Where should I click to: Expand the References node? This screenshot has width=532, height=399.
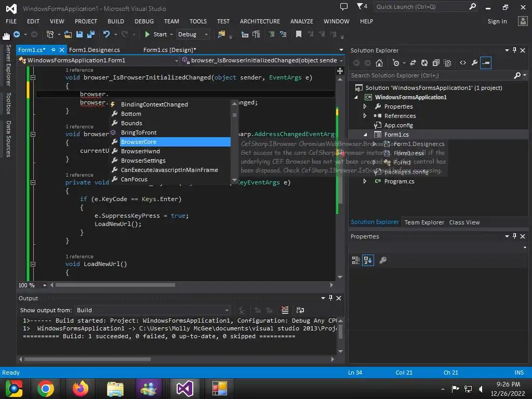tap(365, 116)
